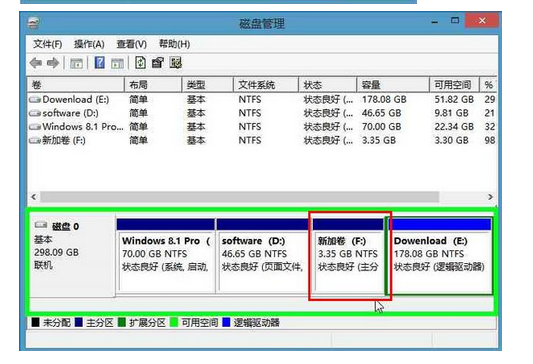Select the 新加卷 (F:) partition block
533x364 pixels.
348,255
